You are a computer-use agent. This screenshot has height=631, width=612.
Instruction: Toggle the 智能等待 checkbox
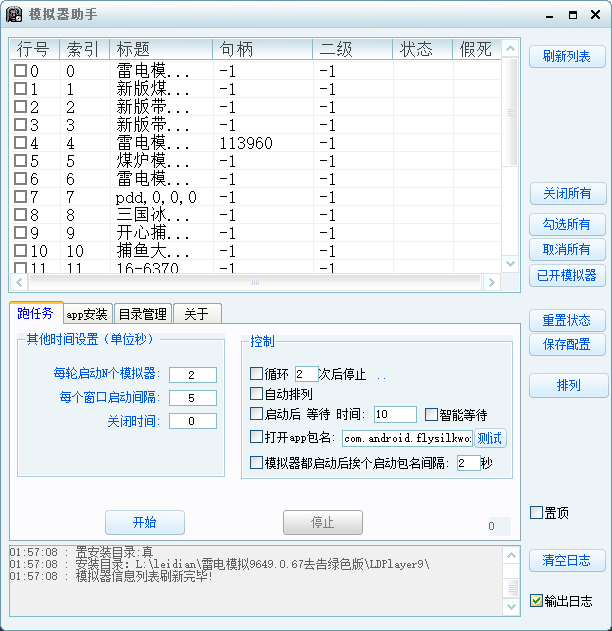coord(431,414)
